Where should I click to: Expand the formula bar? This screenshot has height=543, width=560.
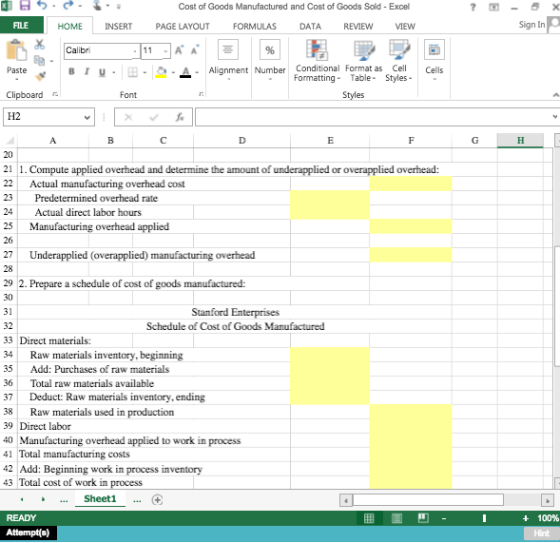[555, 116]
